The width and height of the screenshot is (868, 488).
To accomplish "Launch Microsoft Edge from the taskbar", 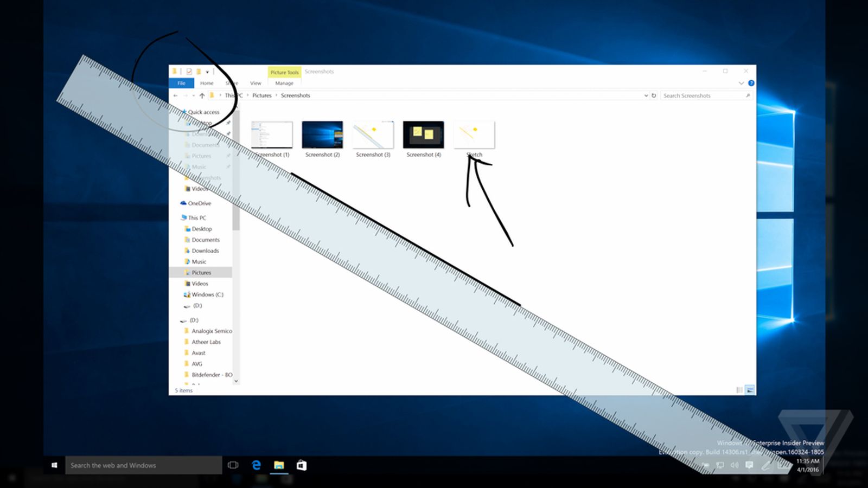I will click(x=256, y=465).
